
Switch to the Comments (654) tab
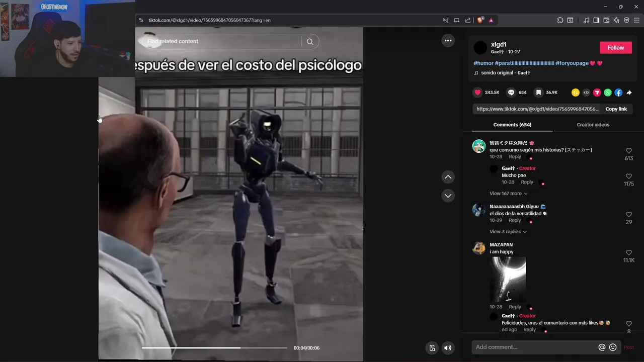(x=512, y=125)
